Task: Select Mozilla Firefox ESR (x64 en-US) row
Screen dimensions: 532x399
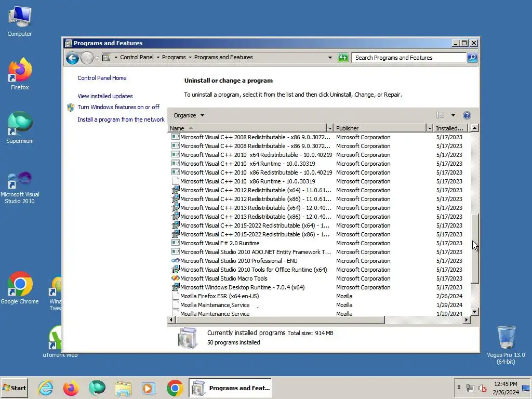Action: 320,296
